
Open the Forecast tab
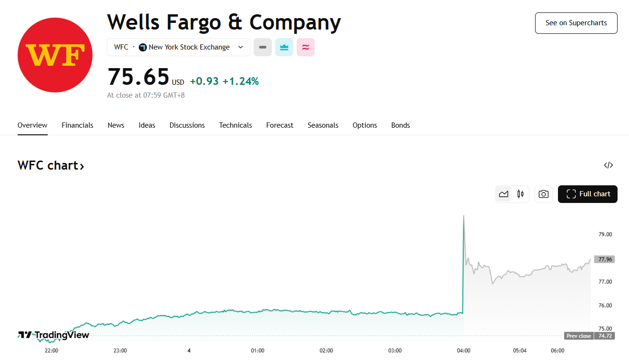point(279,125)
